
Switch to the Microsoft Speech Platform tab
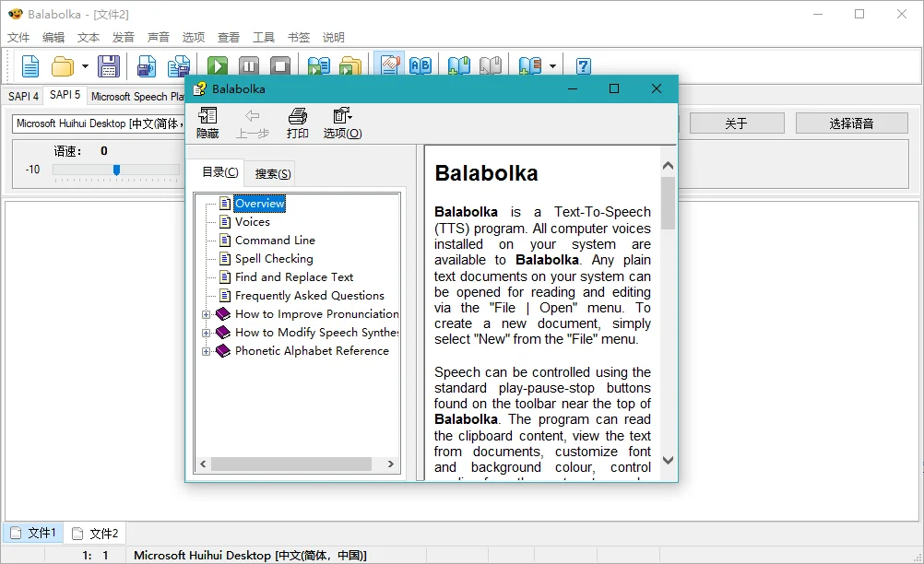pyautogui.click(x=136, y=96)
